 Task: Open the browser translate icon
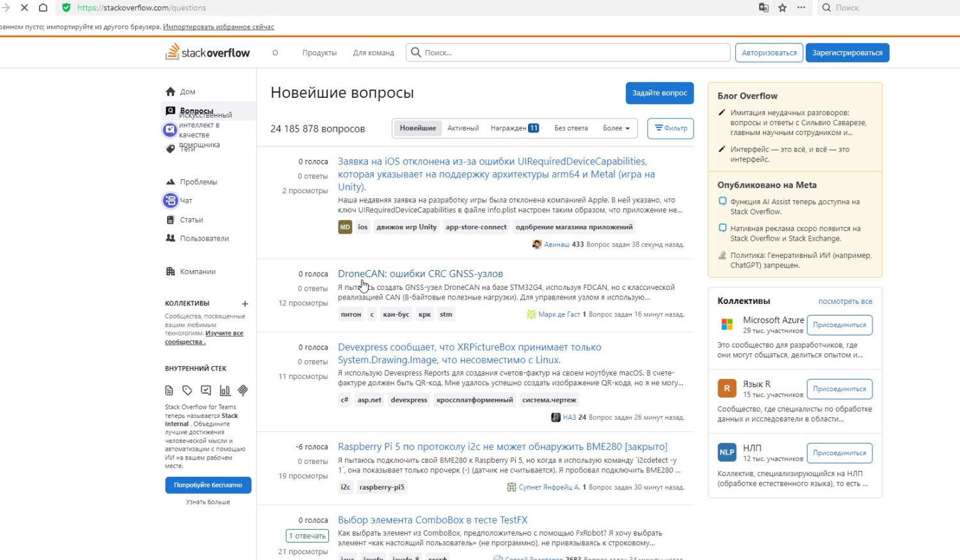point(764,8)
